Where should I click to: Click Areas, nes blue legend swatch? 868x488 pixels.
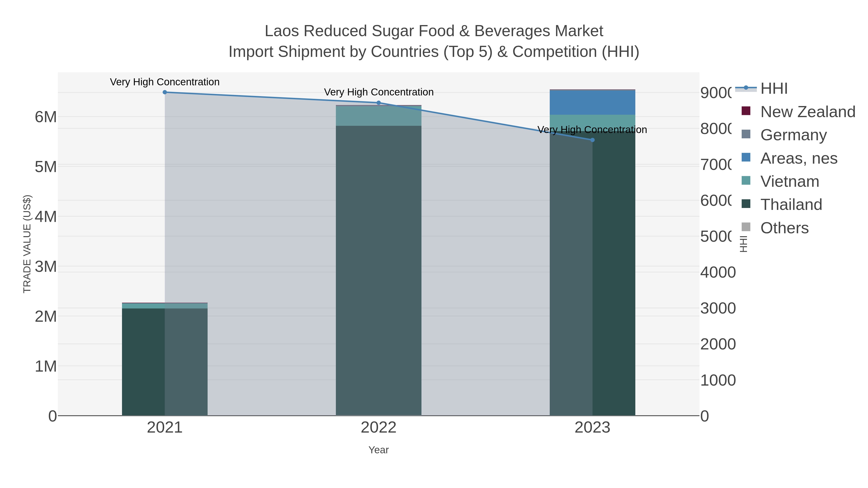(x=746, y=157)
